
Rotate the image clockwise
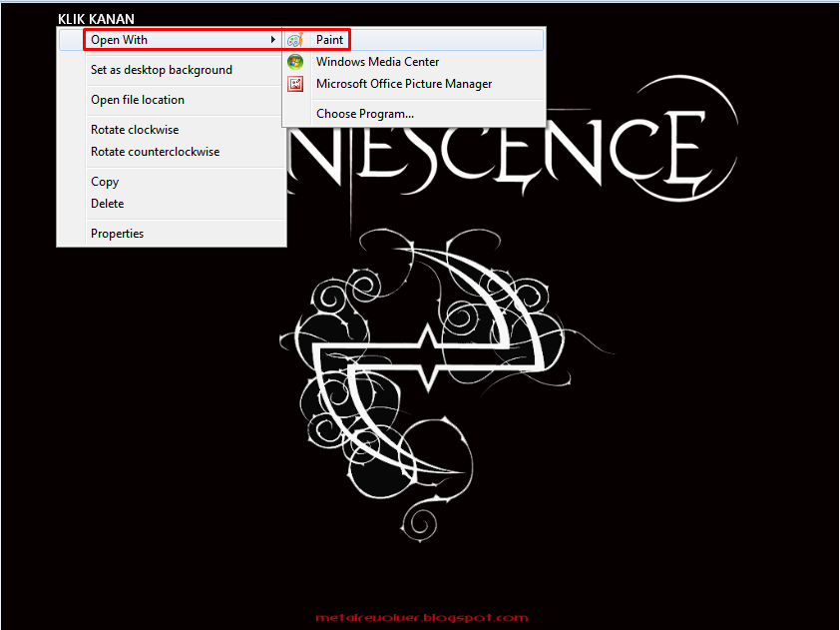tap(172, 130)
